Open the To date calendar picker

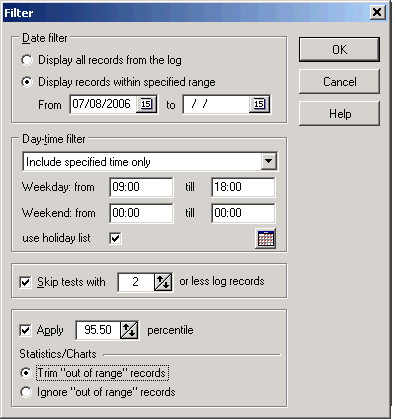pos(259,104)
